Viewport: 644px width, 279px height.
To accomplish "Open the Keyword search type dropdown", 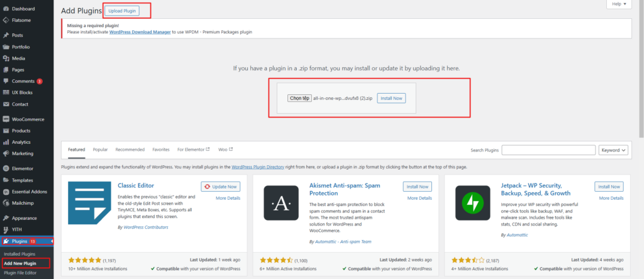I will (x=613, y=150).
